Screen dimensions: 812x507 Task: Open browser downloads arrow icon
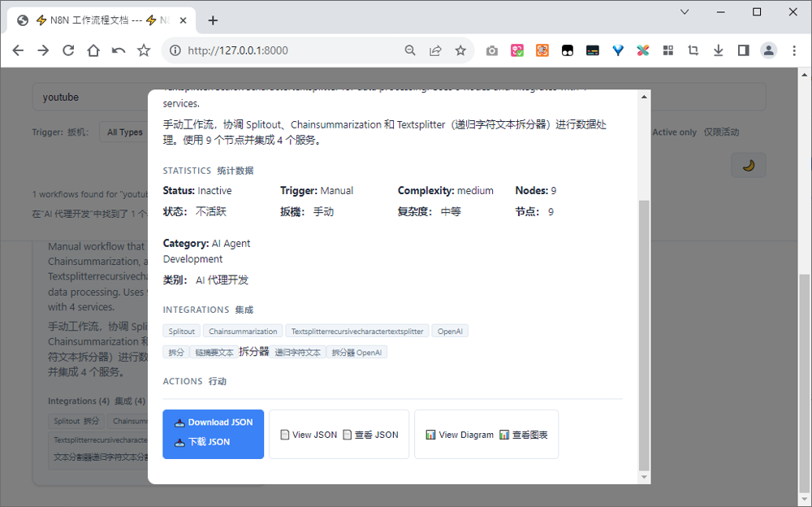(718, 50)
